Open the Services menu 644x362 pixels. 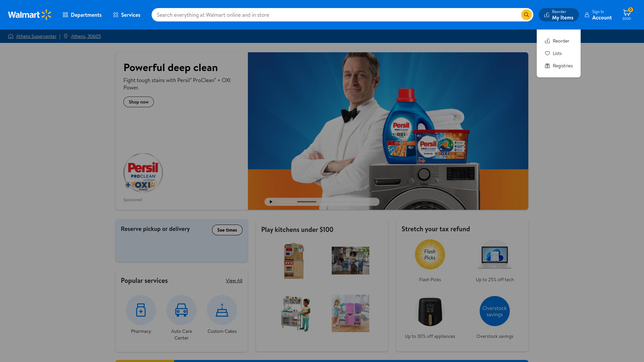[x=127, y=15]
